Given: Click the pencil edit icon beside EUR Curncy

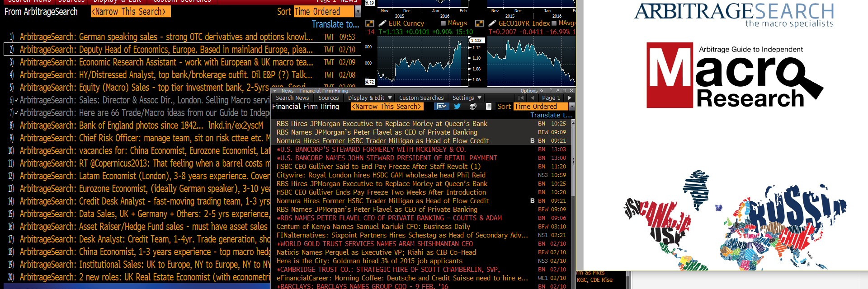Looking at the screenshot, I should click(382, 23).
